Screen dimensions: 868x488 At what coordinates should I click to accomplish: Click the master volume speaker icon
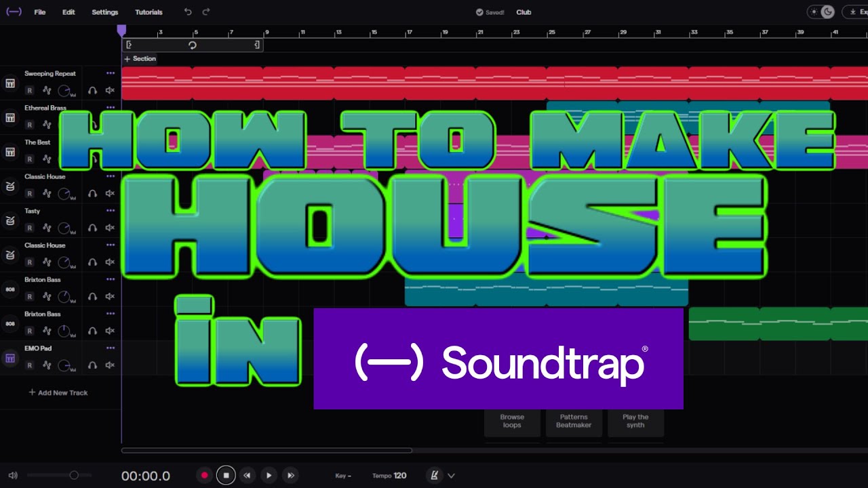(13, 475)
